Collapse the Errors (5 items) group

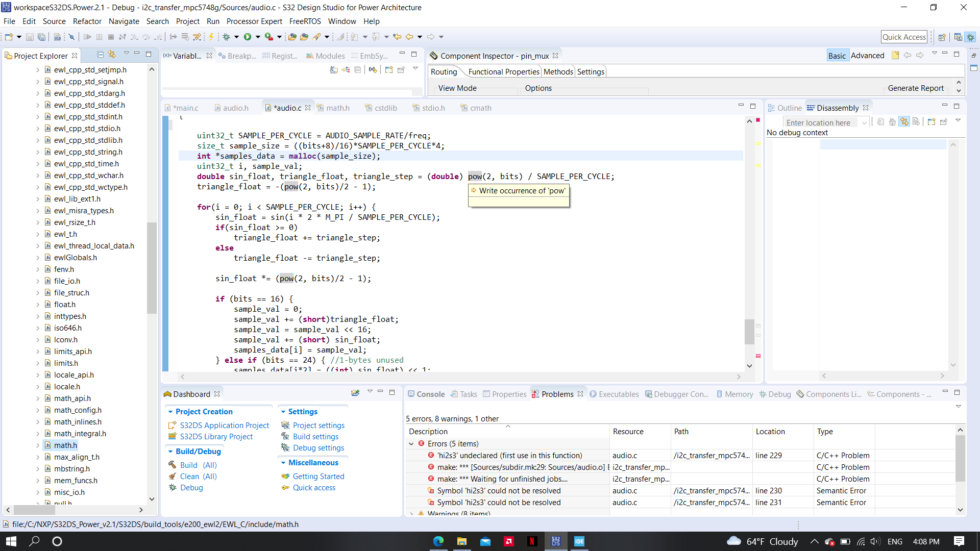point(411,444)
